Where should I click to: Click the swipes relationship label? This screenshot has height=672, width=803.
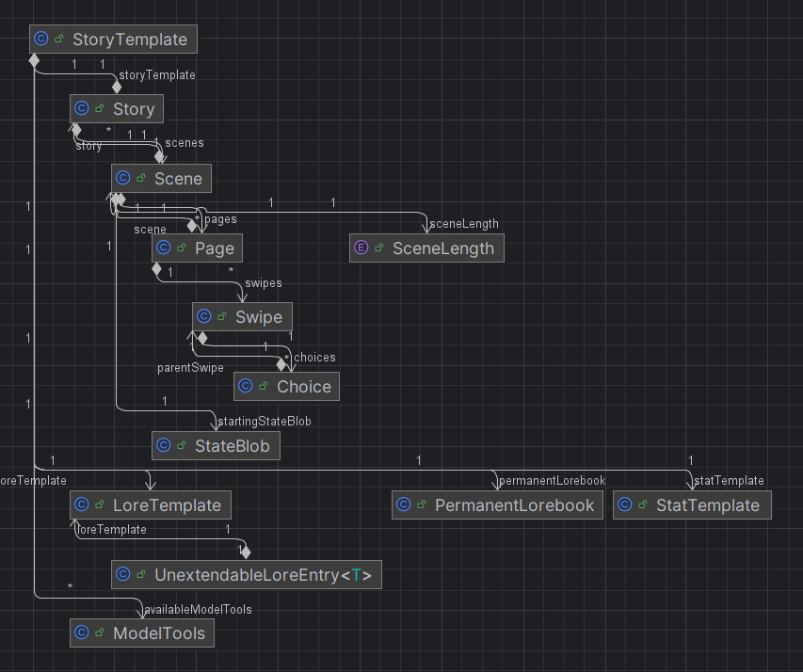[264, 283]
